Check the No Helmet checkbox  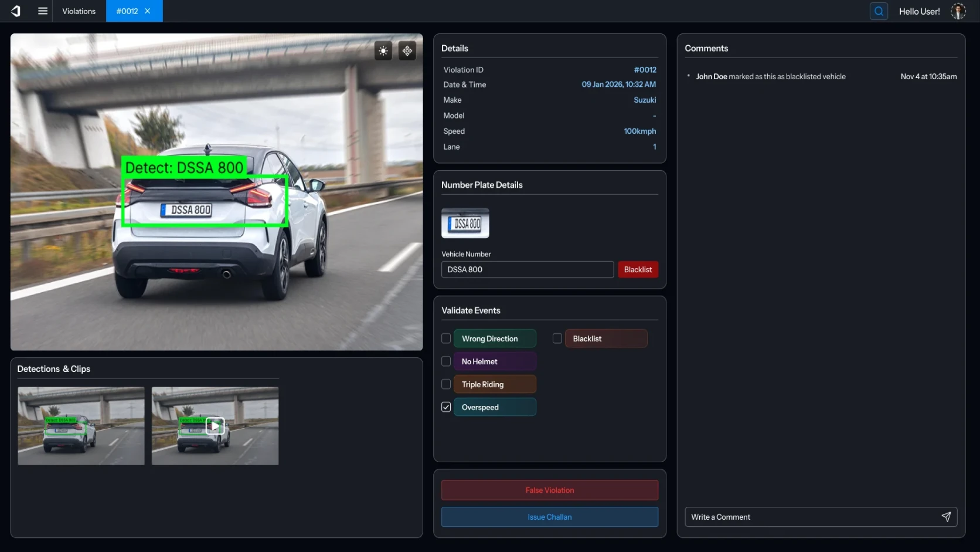446,361
